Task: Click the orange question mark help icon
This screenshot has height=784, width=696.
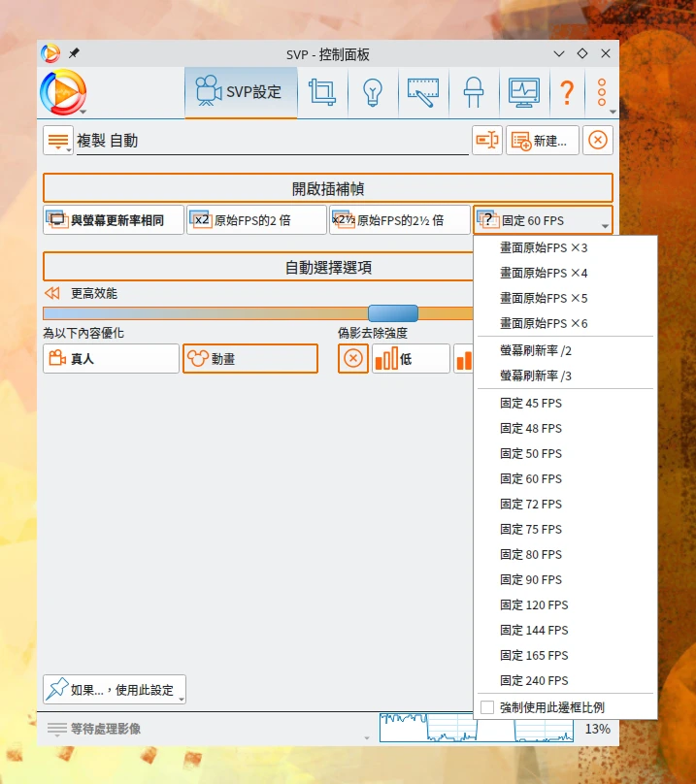Action: [567, 92]
